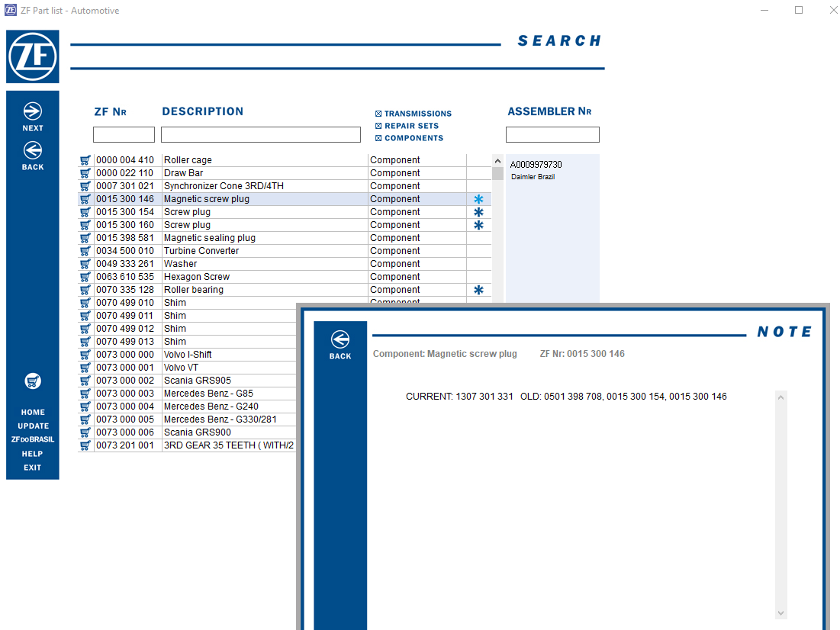Add Shim 0070 499 011 to cart

point(85,316)
